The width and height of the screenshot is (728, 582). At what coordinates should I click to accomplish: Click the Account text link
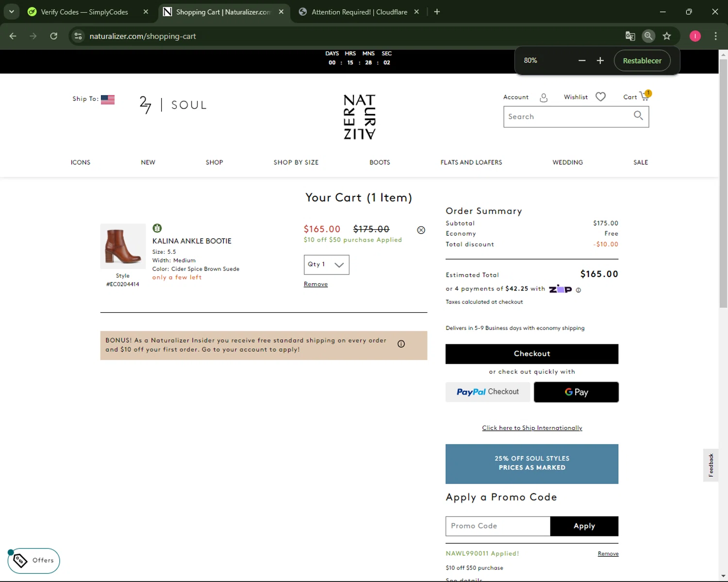[515, 97]
